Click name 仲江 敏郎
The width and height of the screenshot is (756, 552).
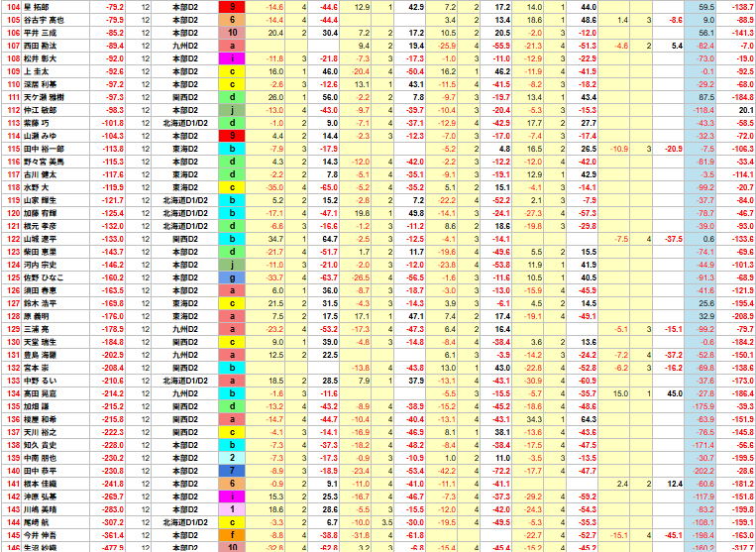tap(40, 110)
